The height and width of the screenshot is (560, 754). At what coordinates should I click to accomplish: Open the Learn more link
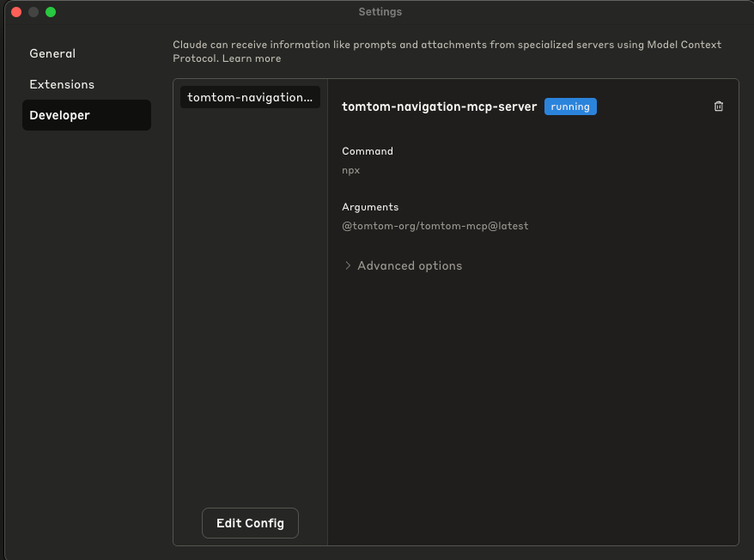click(x=252, y=58)
